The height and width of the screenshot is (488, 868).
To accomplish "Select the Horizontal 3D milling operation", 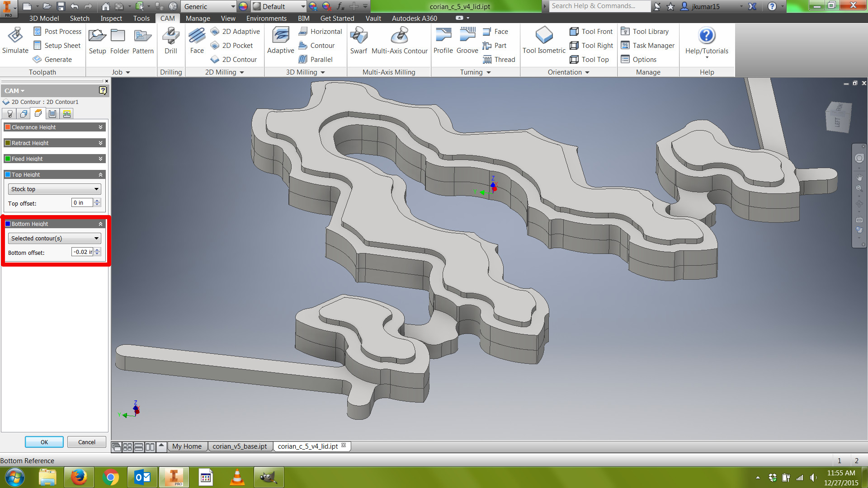I will tap(321, 32).
